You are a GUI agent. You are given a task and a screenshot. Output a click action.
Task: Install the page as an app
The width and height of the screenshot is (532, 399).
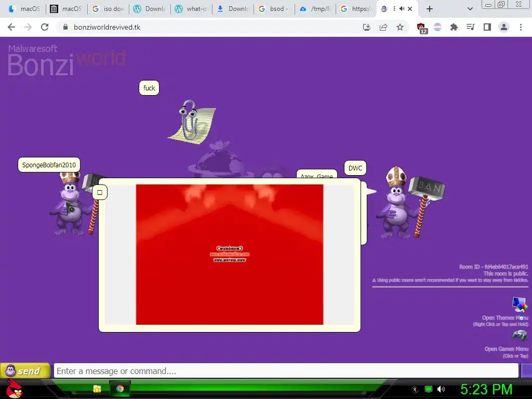pyautogui.click(x=366, y=27)
